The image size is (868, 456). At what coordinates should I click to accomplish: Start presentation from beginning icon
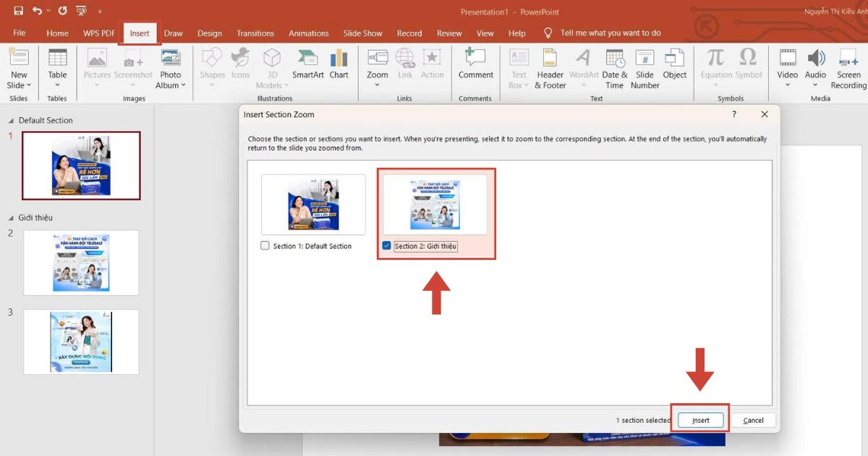tap(81, 11)
